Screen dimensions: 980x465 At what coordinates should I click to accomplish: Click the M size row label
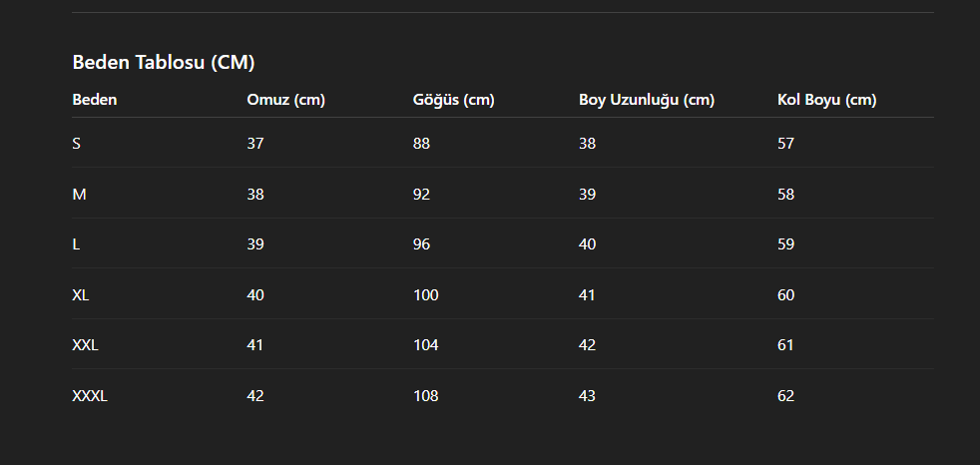pos(80,195)
